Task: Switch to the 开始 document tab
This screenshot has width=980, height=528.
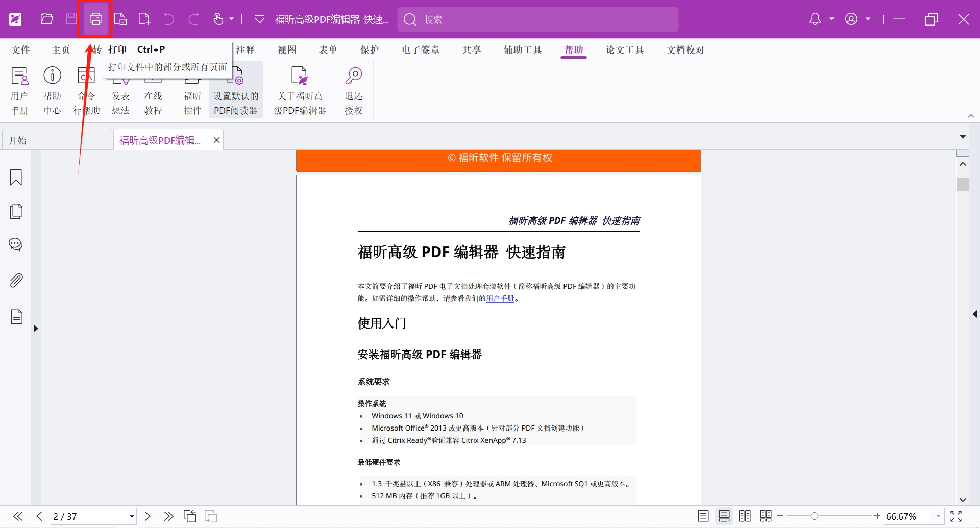Action: tap(56, 140)
